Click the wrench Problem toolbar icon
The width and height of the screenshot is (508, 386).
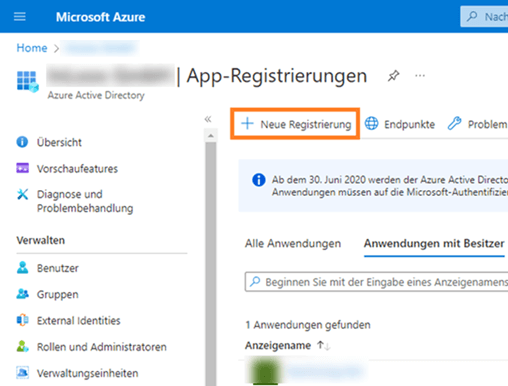454,123
